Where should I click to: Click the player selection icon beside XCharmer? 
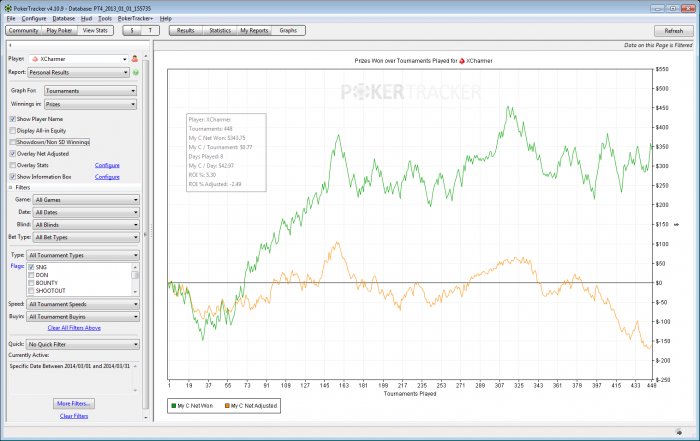click(134, 59)
